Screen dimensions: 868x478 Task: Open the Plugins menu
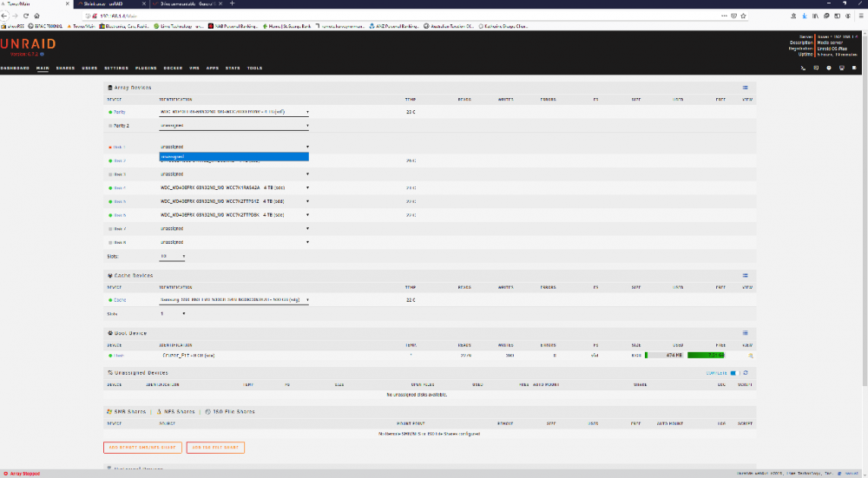pos(146,68)
